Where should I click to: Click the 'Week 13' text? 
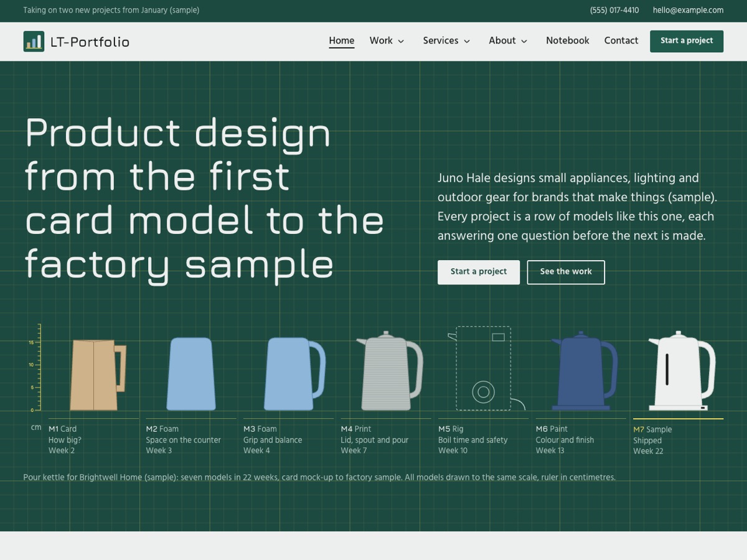click(x=550, y=450)
